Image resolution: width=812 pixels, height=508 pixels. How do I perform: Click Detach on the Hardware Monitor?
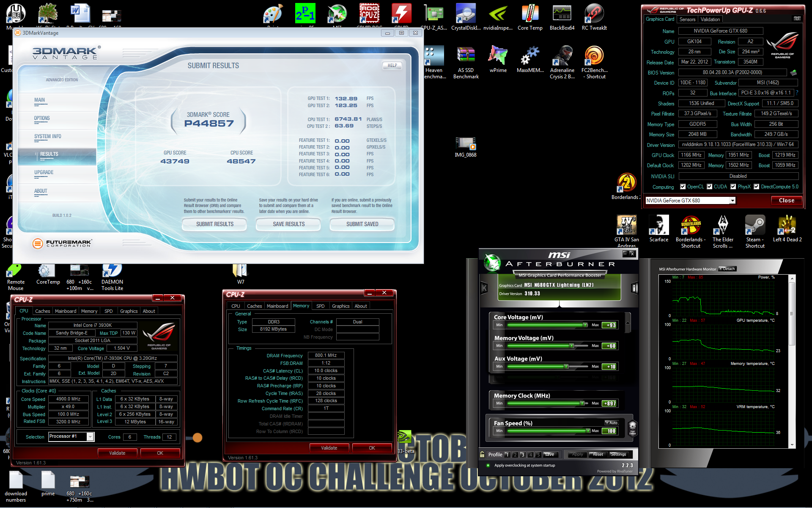[727, 269]
